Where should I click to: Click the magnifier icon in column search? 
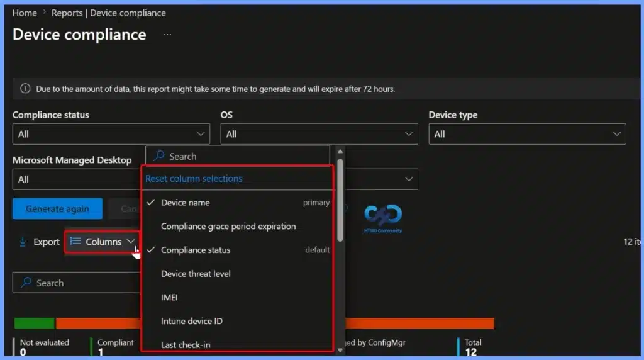[x=159, y=156]
